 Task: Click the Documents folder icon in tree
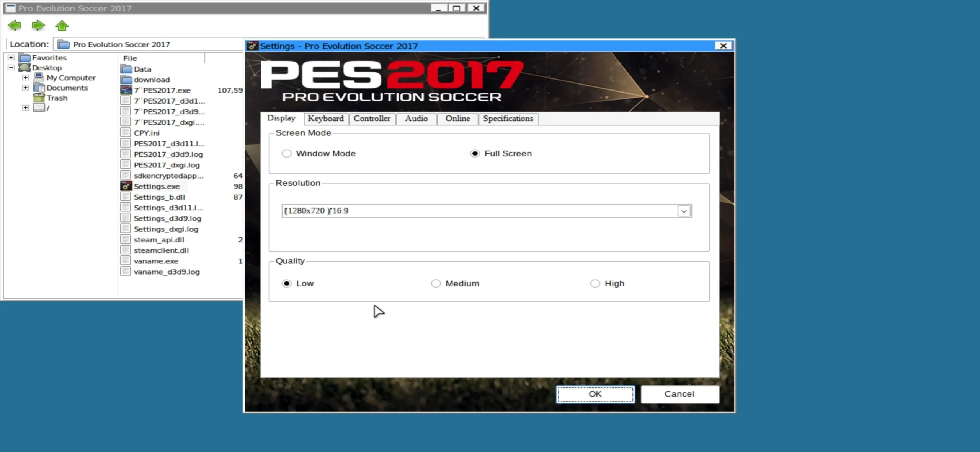click(39, 88)
